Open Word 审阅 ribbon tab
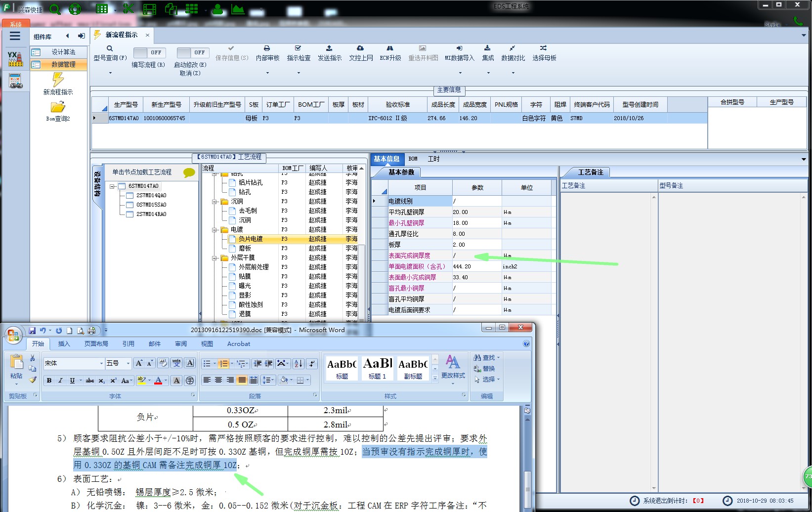 tap(181, 344)
